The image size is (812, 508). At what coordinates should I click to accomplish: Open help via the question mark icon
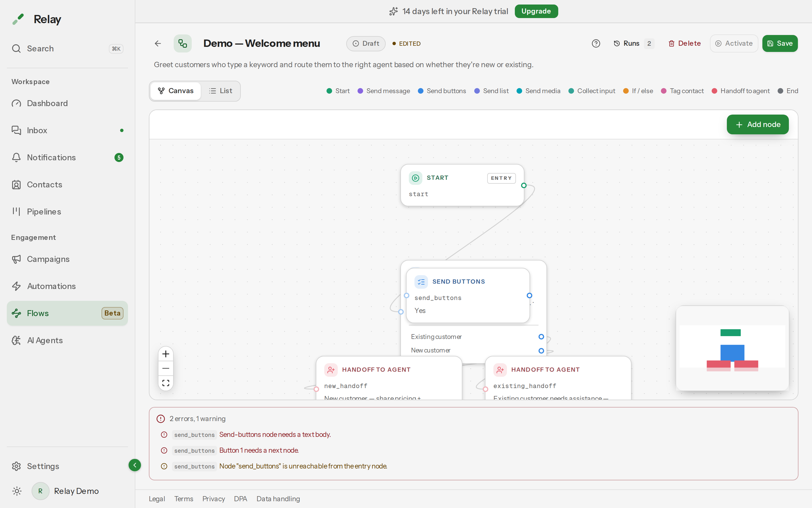596,43
